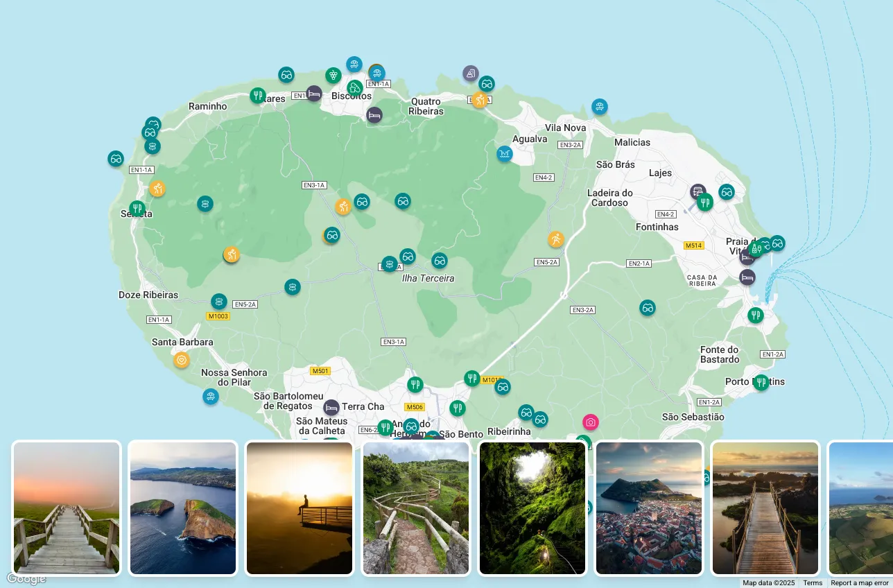Select the São Brás place label
The image size is (893, 588).
[616, 164]
